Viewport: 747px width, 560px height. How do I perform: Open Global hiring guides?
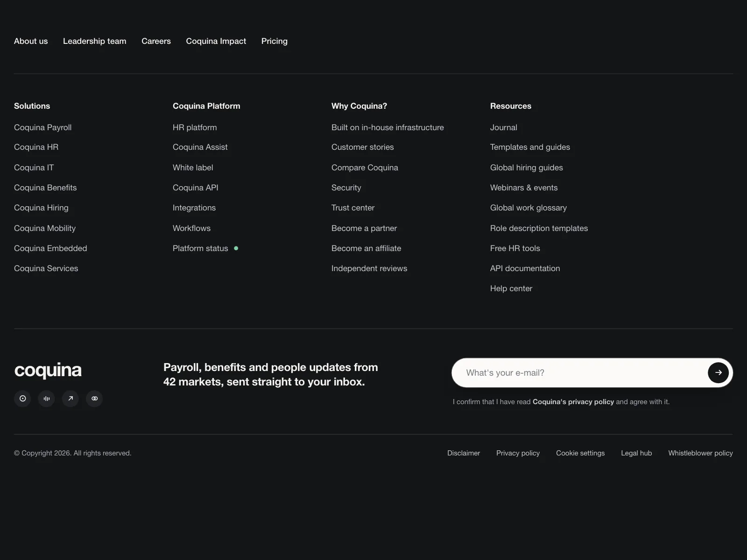click(527, 168)
